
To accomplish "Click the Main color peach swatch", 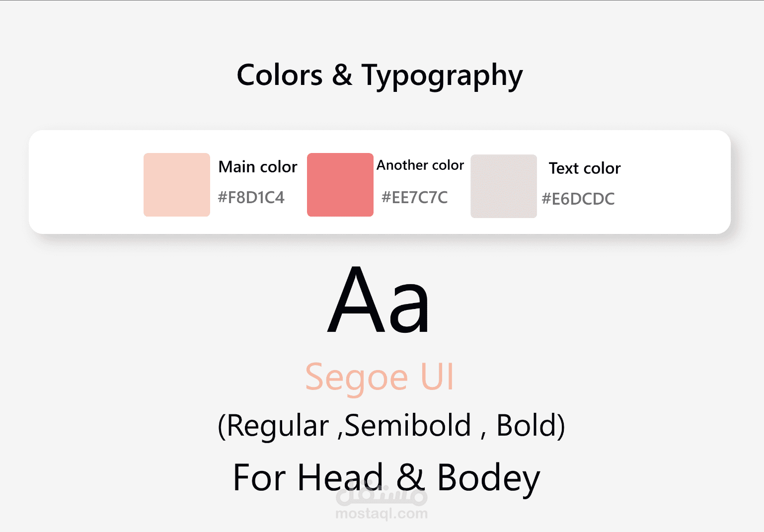I will pos(177,185).
